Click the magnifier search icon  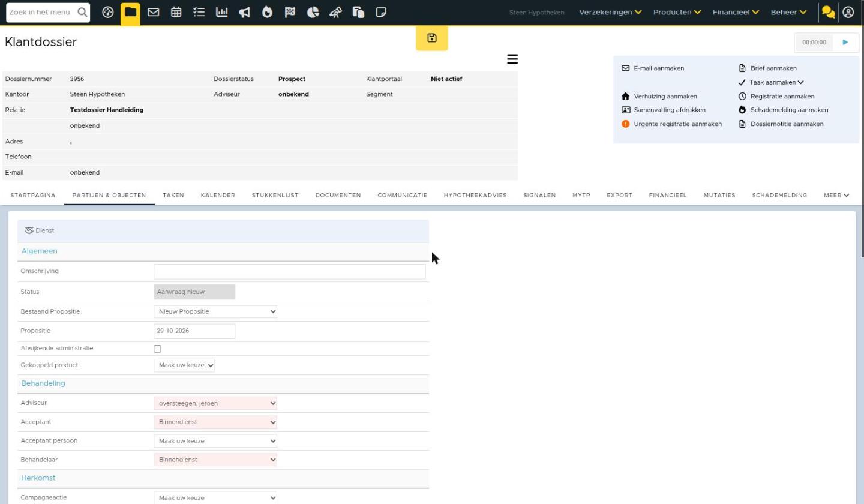point(82,12)
